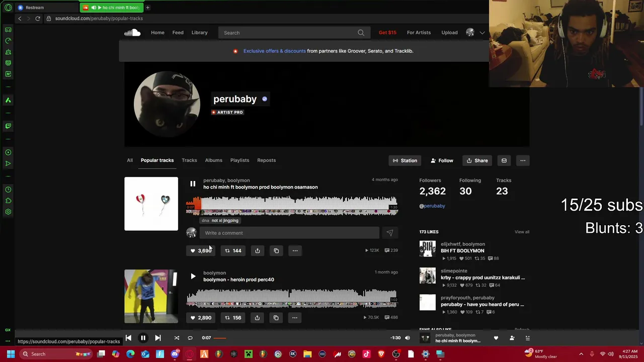Copy link of ho chi minh track
This screenshot has width=644, height=362.
tap(276, 250)
